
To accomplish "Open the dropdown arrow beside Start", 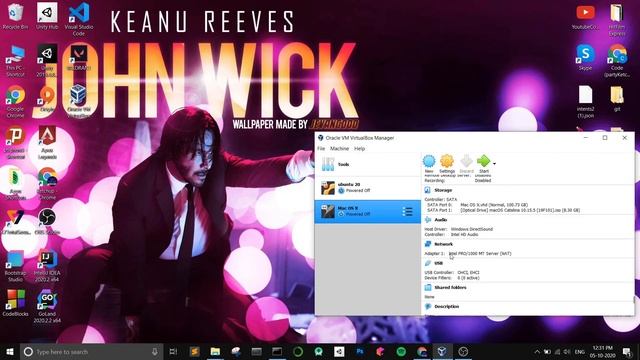I will (494, 164).
